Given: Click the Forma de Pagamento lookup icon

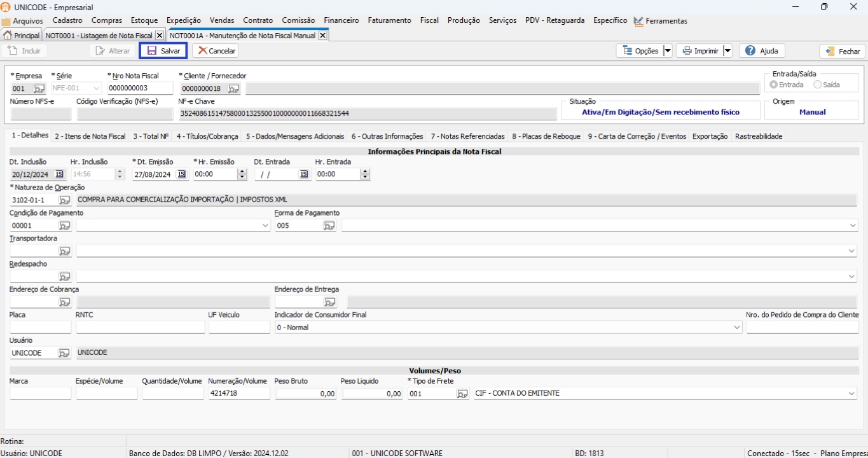Looking at the screenshot, I should (x=329, y=225).
